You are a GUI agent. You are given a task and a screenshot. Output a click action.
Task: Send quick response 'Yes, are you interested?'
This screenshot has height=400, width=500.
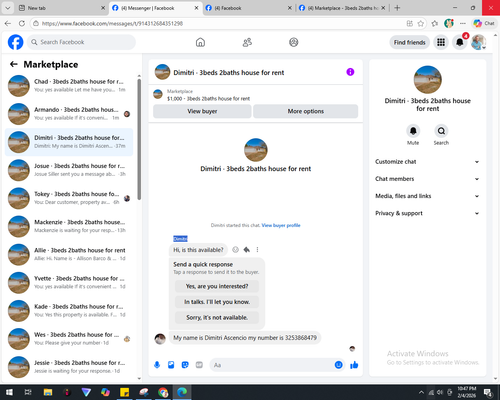click(217, 286)
